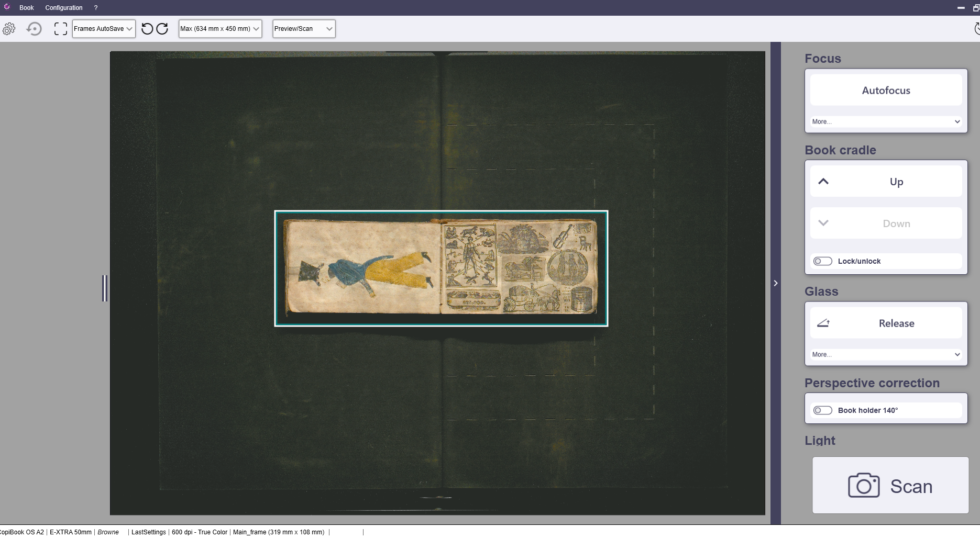Open the Book menu
Image resolution: width=980 pixels, height=538 pixels.
point(26,8)
